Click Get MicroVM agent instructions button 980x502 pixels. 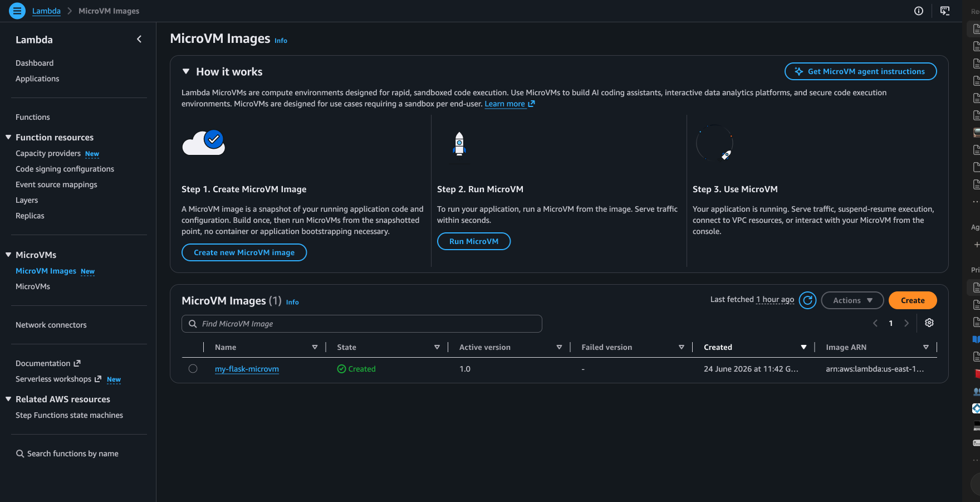860,71
